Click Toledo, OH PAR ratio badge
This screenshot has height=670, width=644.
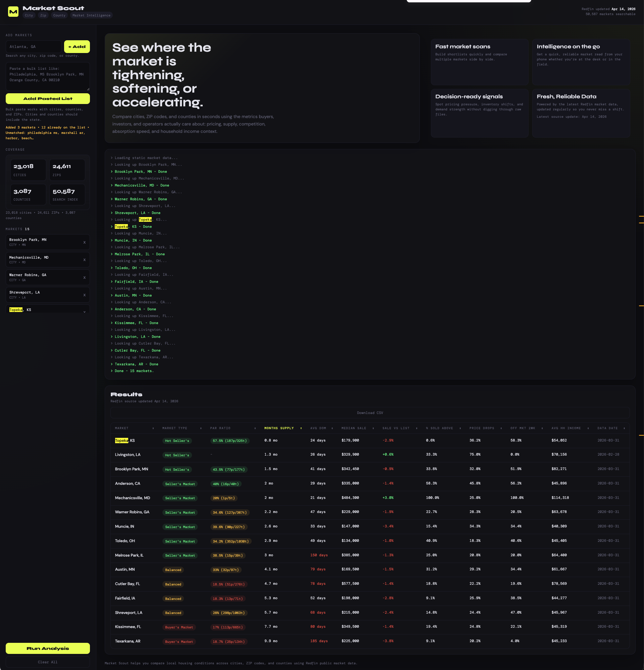click(x=231, y=542)
